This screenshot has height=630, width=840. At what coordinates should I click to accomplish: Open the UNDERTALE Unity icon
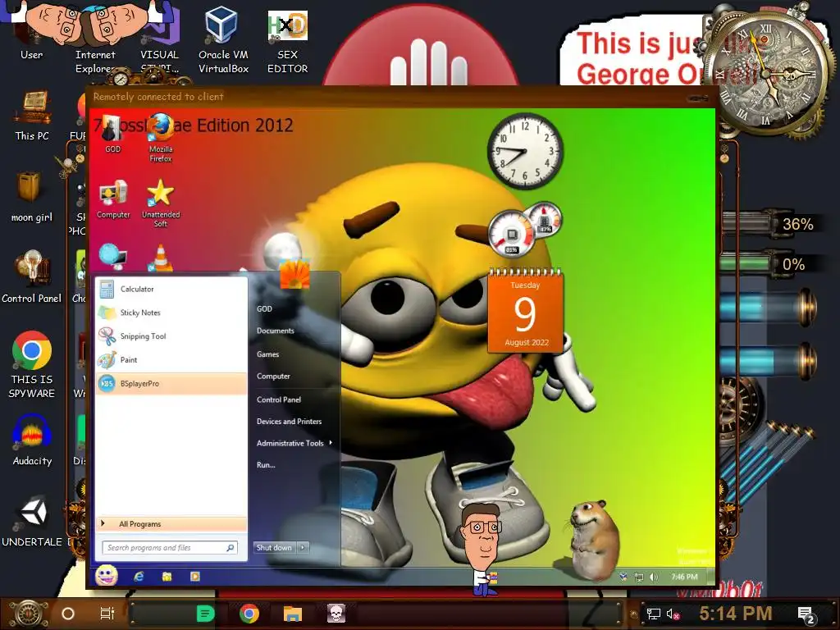pos(32,521)
